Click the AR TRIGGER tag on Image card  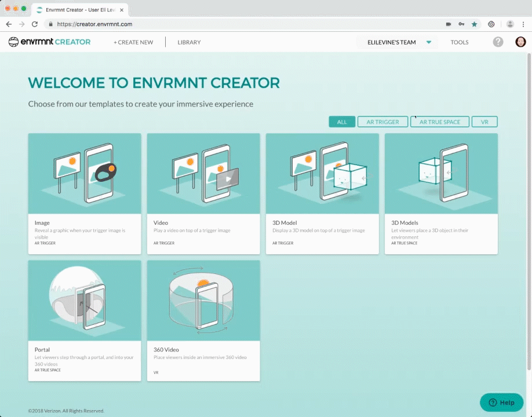coord(45,243)
